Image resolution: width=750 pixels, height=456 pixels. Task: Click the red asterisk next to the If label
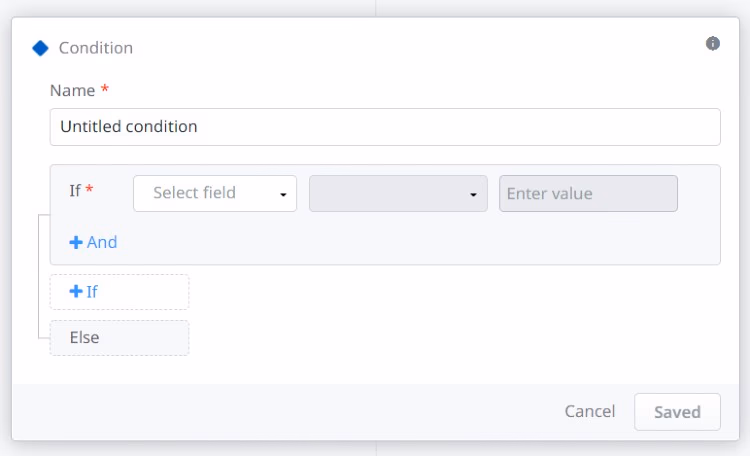coord(90,191)
